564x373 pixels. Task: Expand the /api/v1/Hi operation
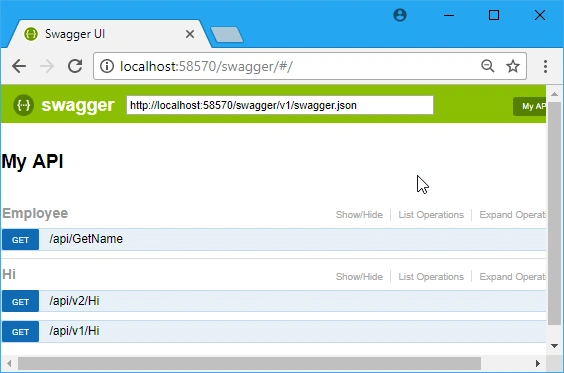[x=74, y=331]
